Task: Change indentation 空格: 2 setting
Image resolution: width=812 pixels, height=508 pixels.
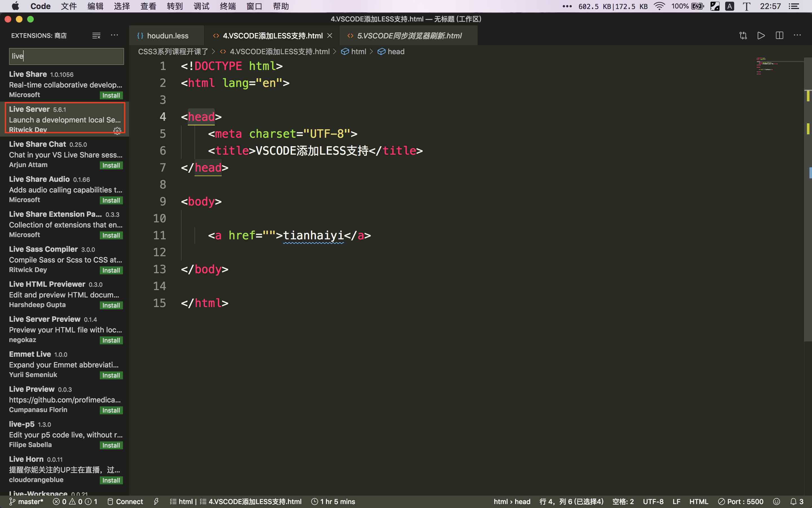Action: pyautogui.click(x=623, y=502)
